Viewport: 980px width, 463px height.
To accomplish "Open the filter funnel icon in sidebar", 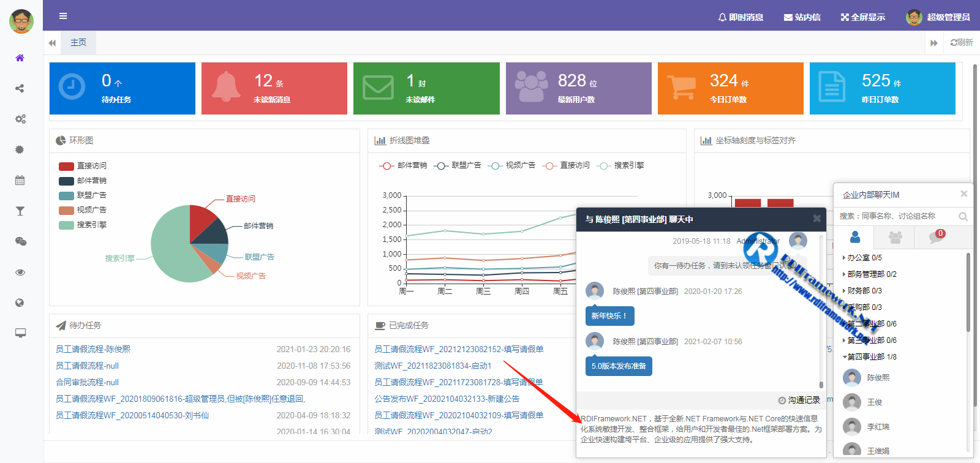I will tap(20, 211).
